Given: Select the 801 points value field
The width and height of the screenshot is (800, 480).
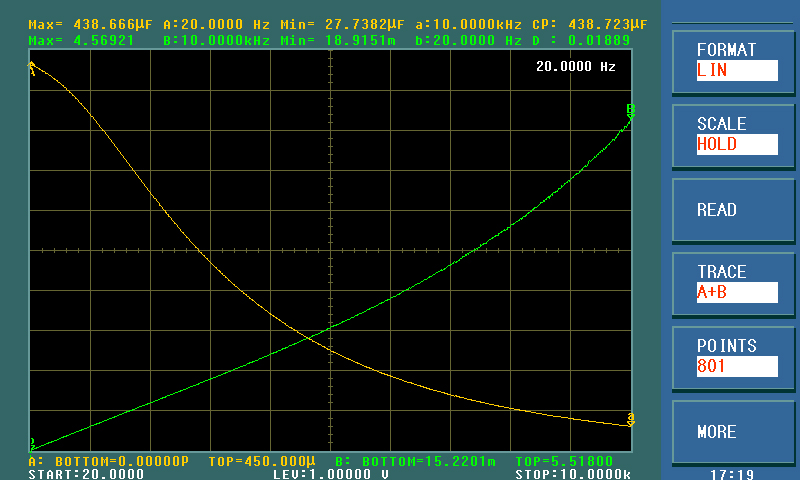Looking at the screenshot, I should [x=736, y=366].
